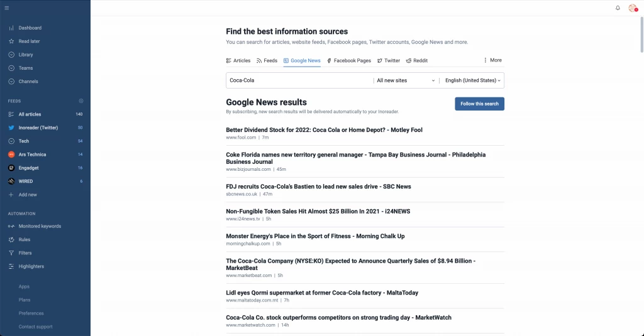Image resolution: width=644 pixels, height=336 pixels.
Task: Click the Monitored keywords icon
Action: [x=11, y=227]
